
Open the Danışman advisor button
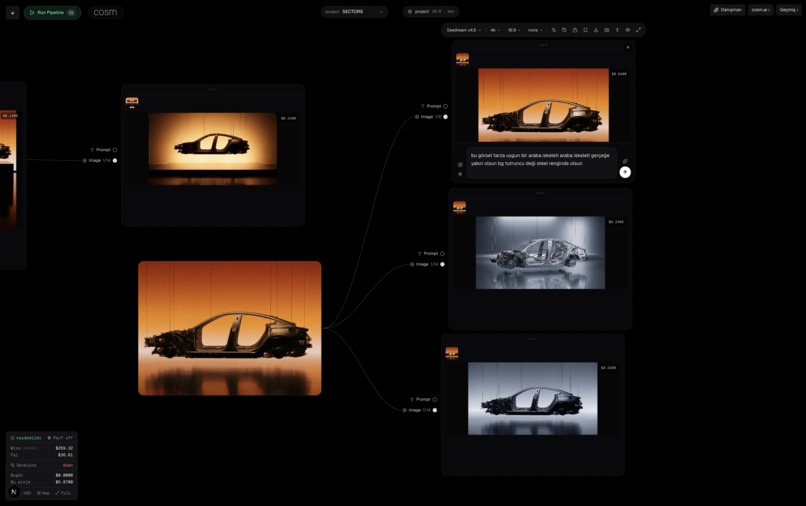pos(727,10)
